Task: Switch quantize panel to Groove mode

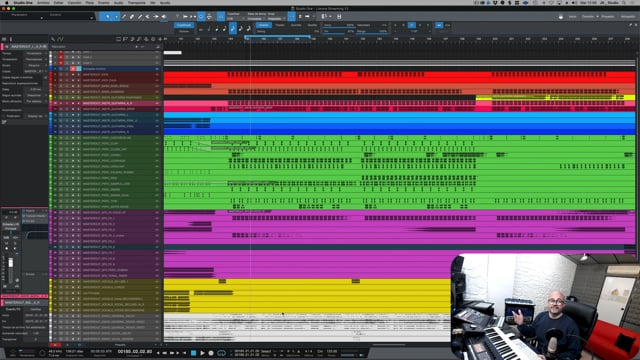Action: coord(184,31)
